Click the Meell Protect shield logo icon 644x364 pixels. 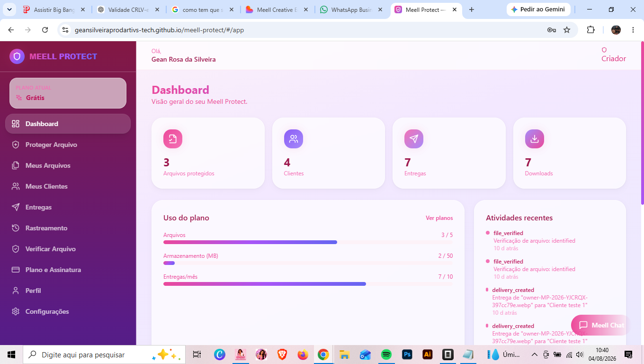(x=17, y=56)
